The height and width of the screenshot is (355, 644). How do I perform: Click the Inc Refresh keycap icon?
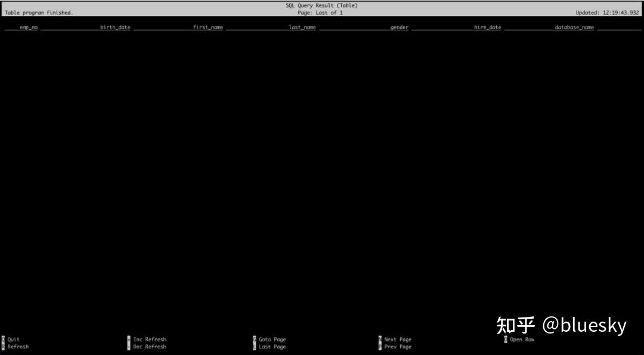point(129,339)
